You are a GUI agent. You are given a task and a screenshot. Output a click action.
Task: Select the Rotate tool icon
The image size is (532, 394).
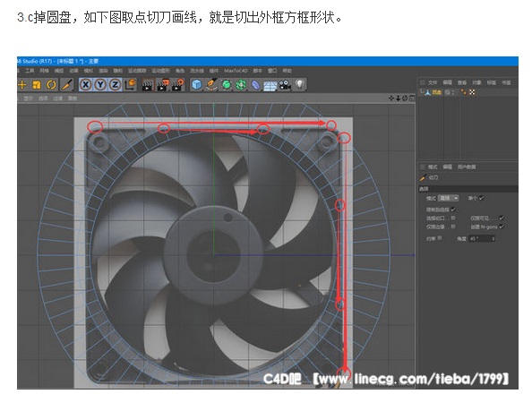tap(52, 84)
